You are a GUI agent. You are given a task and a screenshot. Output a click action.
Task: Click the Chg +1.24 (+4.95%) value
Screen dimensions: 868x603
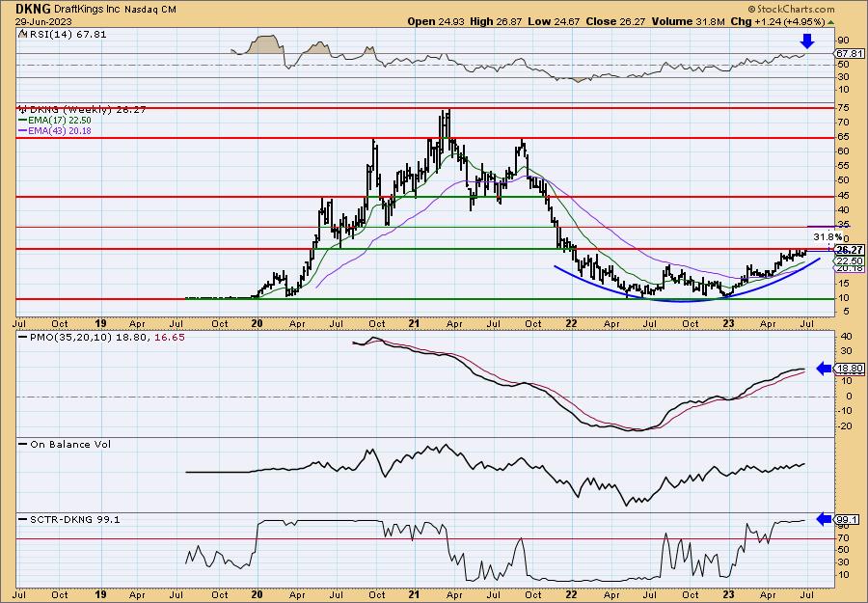[776, 21]
